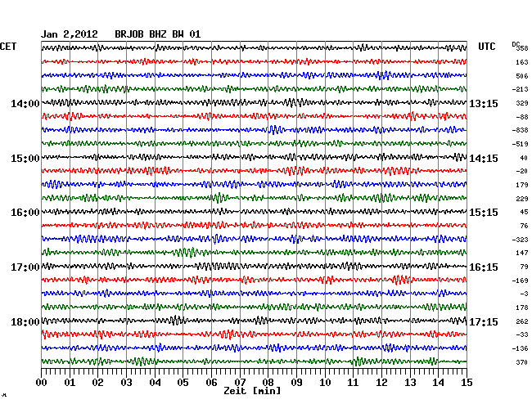Click the station title 'BRJOB BHZ BW 01'
Image resolution: width=532 pixels, height=404 pixels.
tap(158, 34)
